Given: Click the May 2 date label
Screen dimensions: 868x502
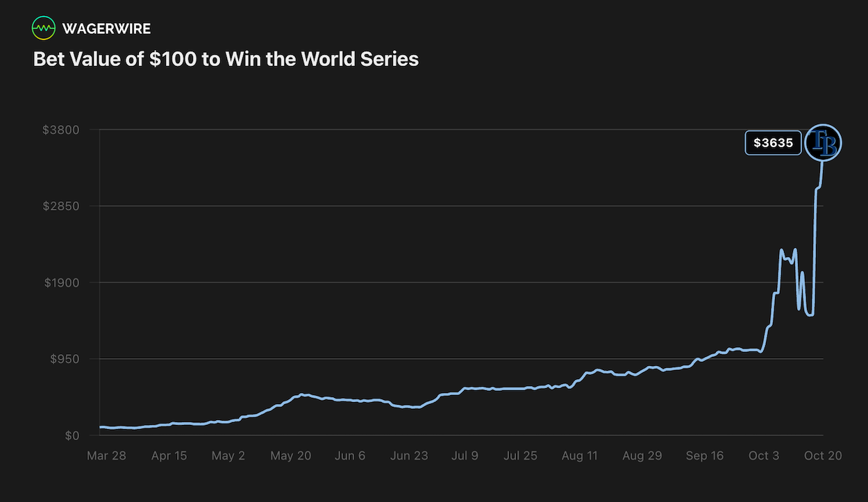Looking at the screenshot, I should (228, 455).
